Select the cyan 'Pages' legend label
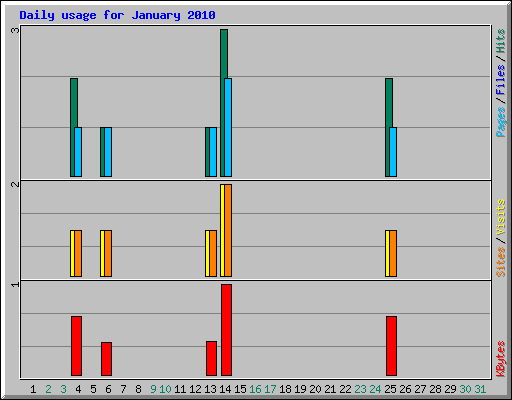 [x=501, y=122]
